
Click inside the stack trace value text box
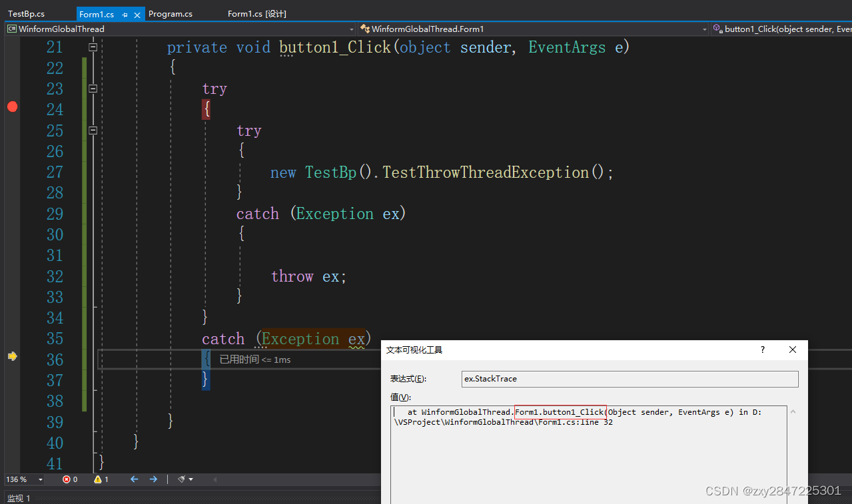point(588,454)
